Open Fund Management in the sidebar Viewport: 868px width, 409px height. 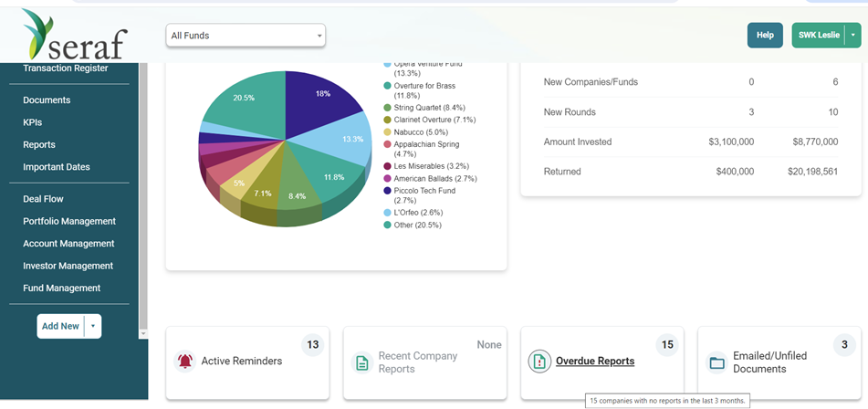pyautogui.click(x=61, y=288)
